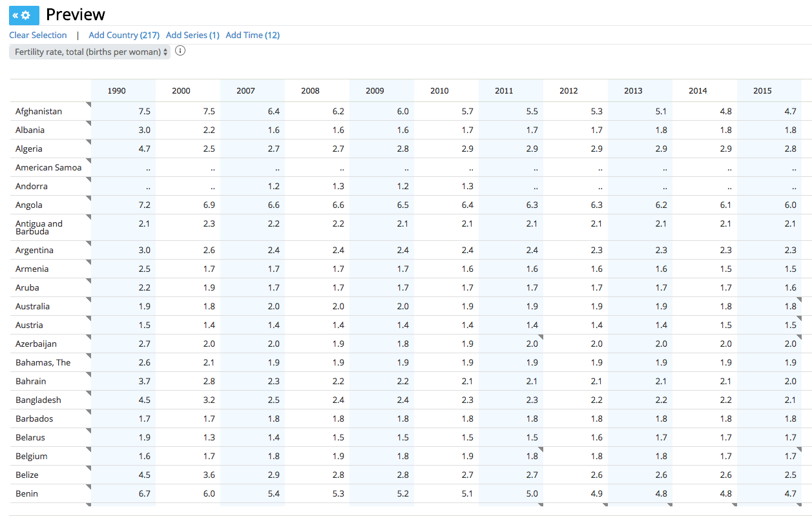Click Add Time (12) link
The width and height of the screenshot is (812, 516).
(253, 35)
